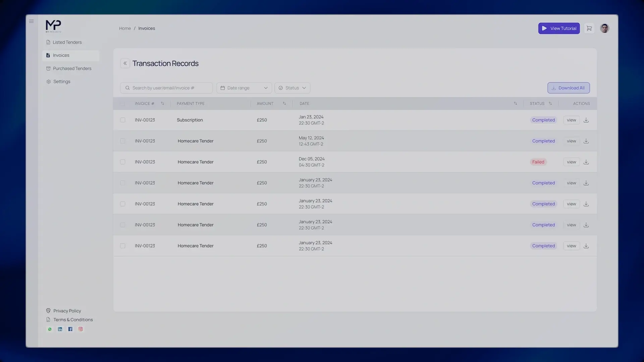644x362 pixels.
Task: Sort the Status column
Action: pyautogui.click(x=550, y=104)
